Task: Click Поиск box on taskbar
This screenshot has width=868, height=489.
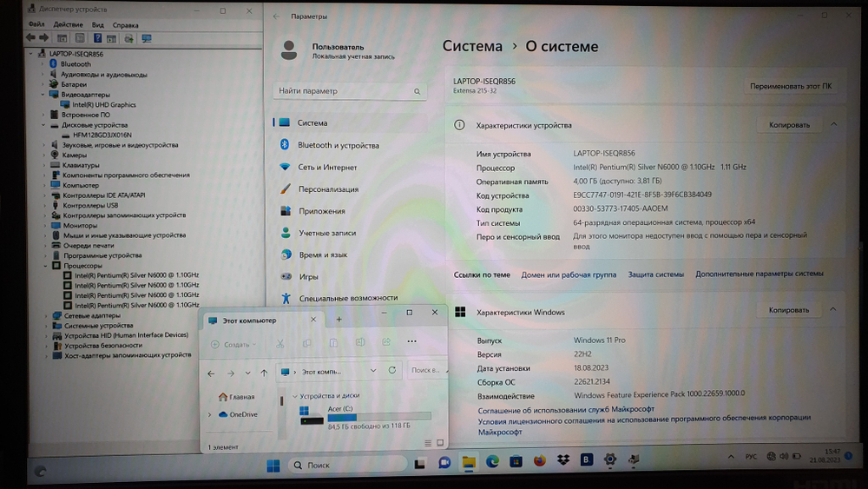Action: click(x=348, y=465)
